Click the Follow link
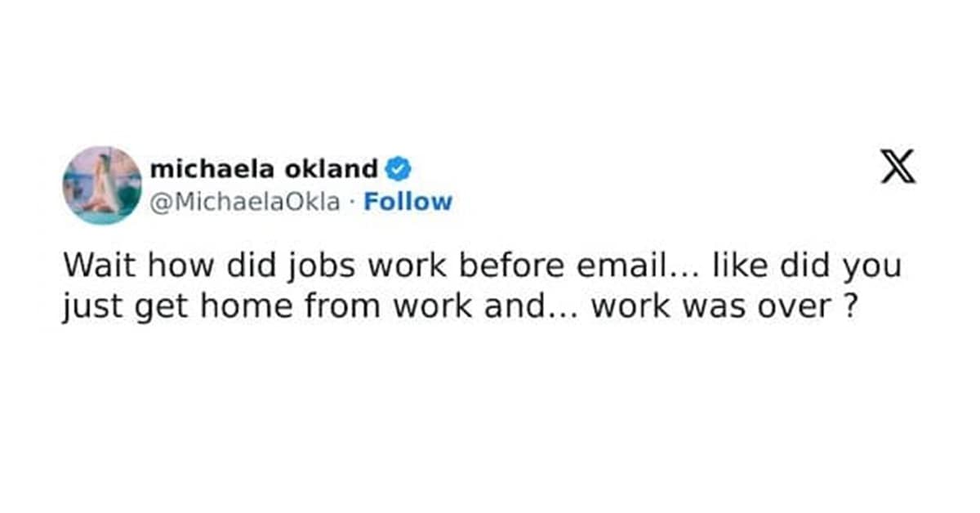Image resolution: width=980 pixels, height=513 pixels. click(408, 202)
